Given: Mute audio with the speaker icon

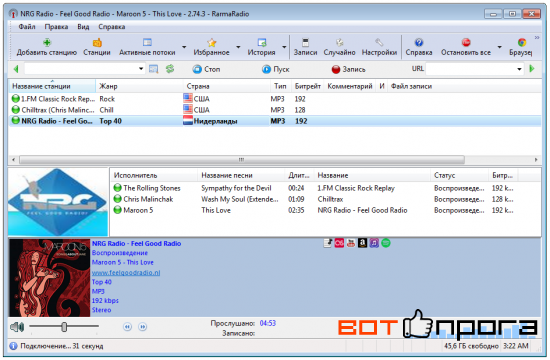Looking at the screenshot, I should (x=17, y=327).
